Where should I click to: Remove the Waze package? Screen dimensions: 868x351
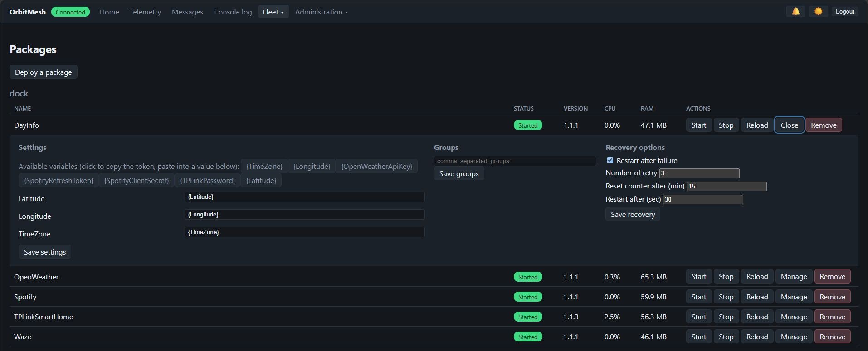click(832, 337)
